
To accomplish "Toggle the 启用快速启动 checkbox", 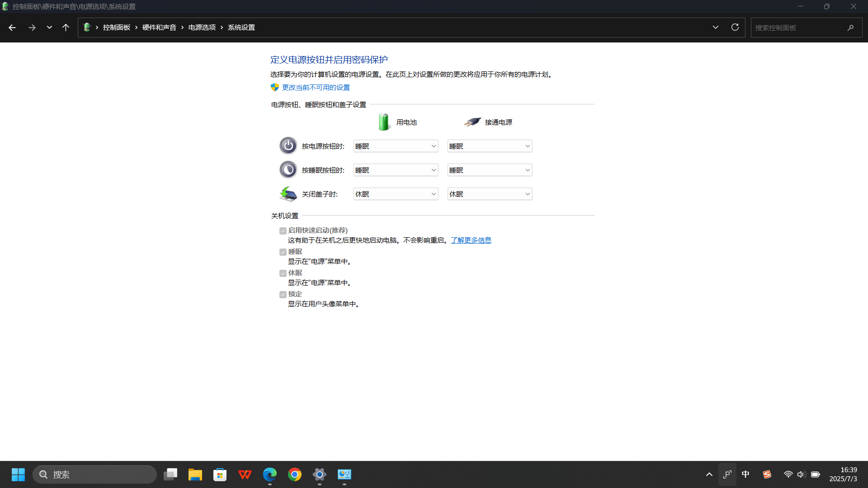I will (x=283, y=231).
